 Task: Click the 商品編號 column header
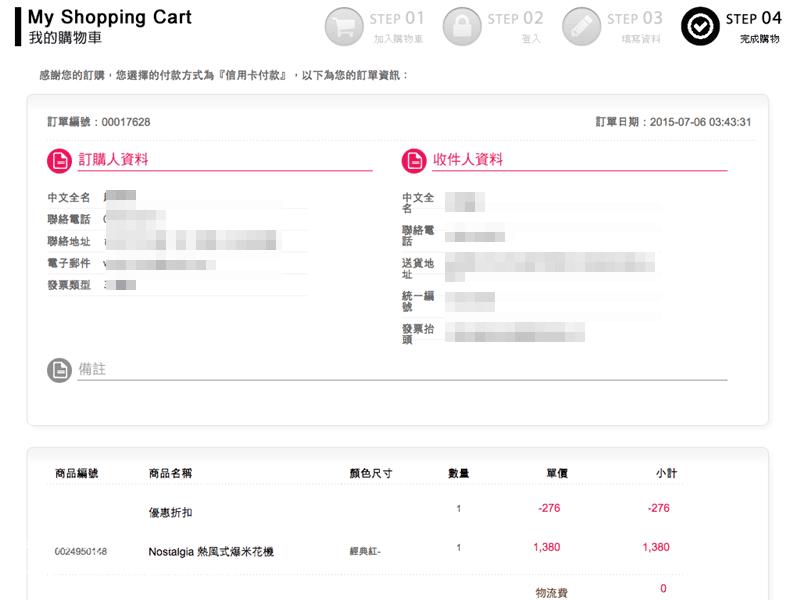click(x=77, y=473)
